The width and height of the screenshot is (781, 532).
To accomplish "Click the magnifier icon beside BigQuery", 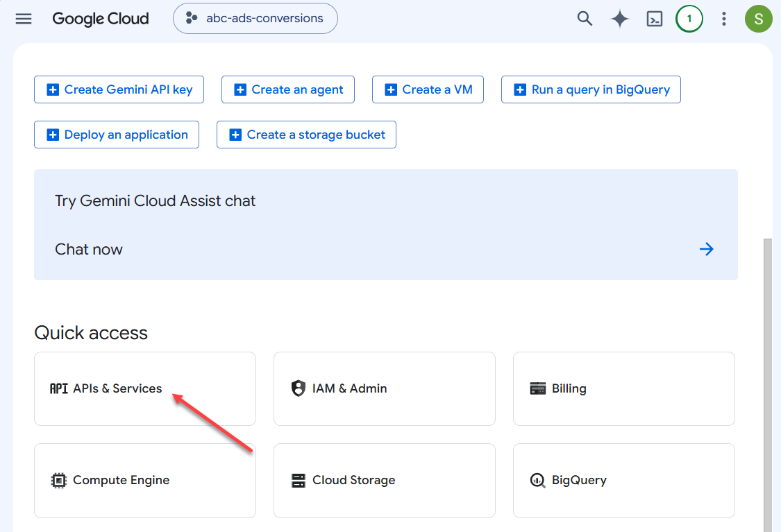I will point(537,480).
